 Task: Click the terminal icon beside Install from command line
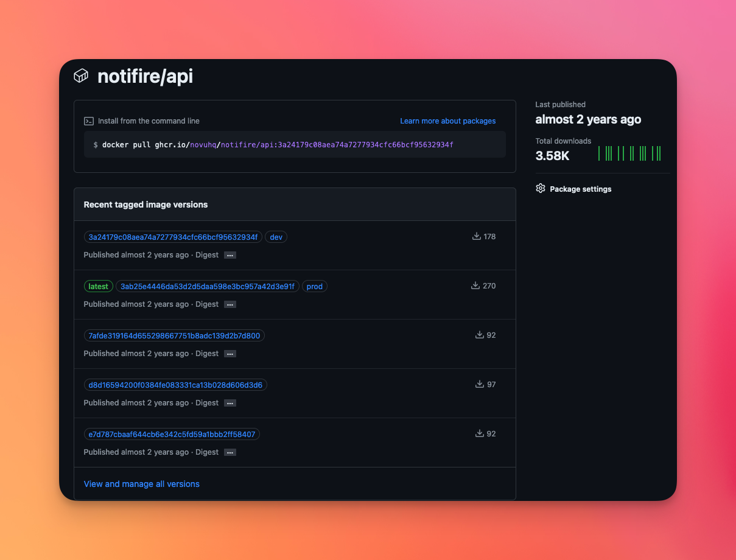(x=89, y=121)
